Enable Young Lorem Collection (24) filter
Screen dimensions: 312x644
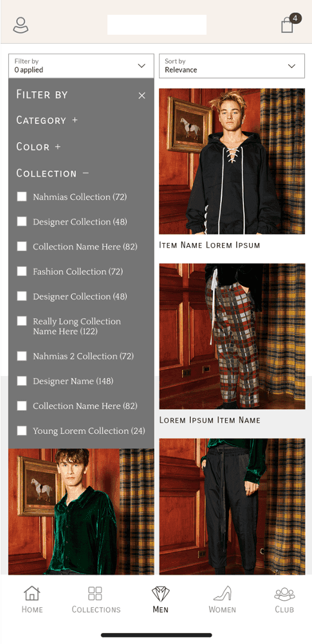point(22,431)
